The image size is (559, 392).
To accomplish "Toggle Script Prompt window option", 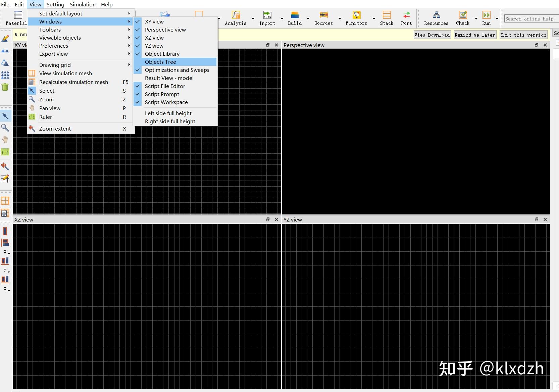I will [x=175, y=94].
